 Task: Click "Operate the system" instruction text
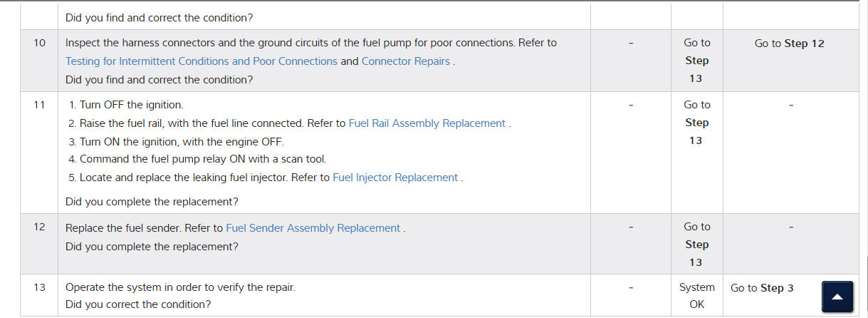180,287
